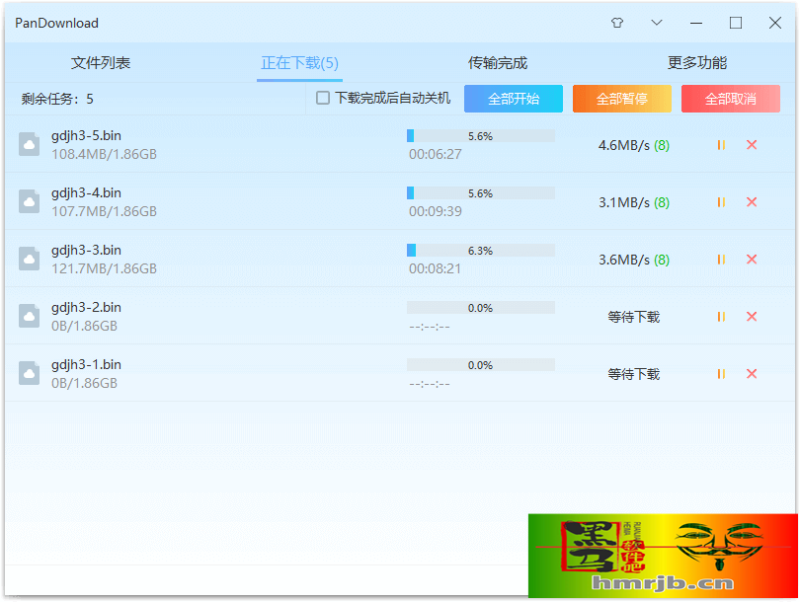Image resolution: width=800 pixels, height=602 pixels.
Task: Click the 全部开始 start-all button
Action: [x=513, y=98]
